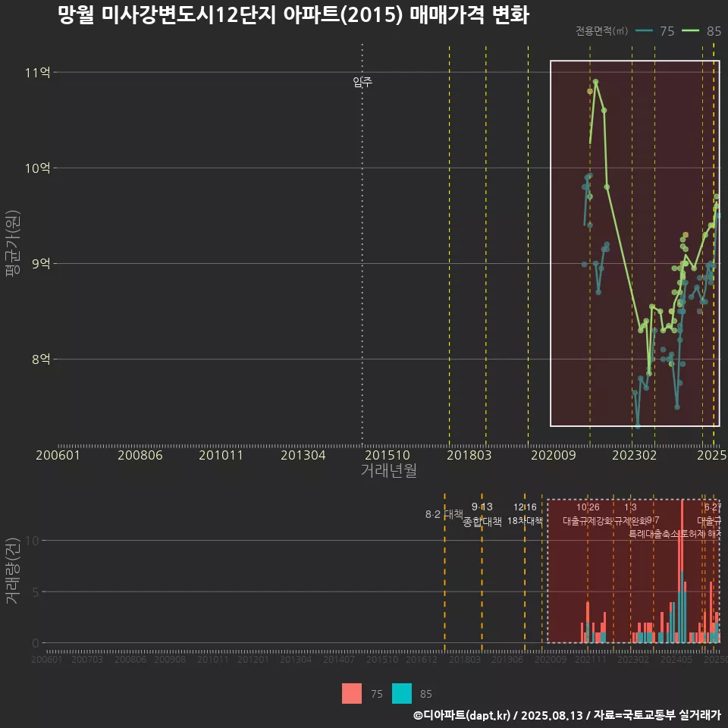
Task: Click the 85 line sample in the top legend
Action: click(690, 31)
